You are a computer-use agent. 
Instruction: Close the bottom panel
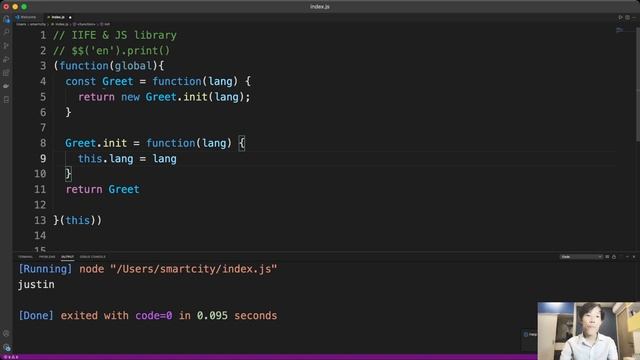pyautogui.click(x=634, y=257)
